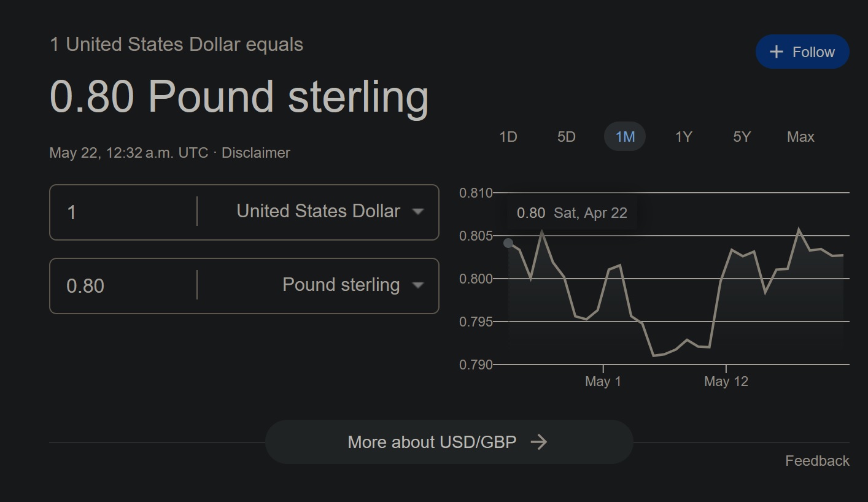This screenshot has height=502, width=868.
Task: Click the United States Dollar dropdown arrow
Action: 418,212
